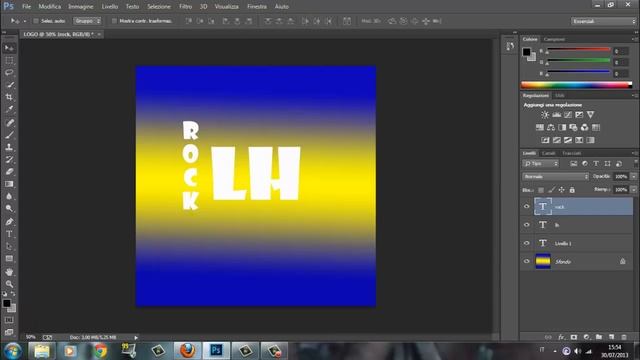Viewport: 640px width, 360px height.
Task: Select the Gradient tool
Action: [9, 184]
